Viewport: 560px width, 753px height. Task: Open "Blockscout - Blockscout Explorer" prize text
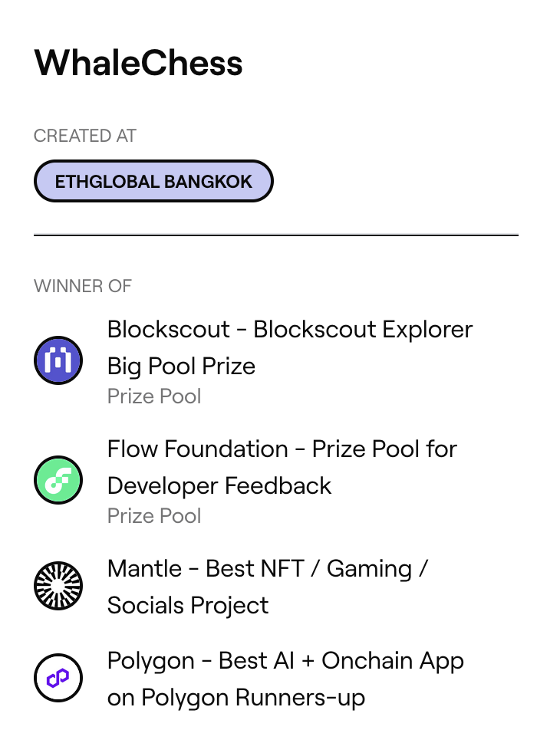coord(290,330)
